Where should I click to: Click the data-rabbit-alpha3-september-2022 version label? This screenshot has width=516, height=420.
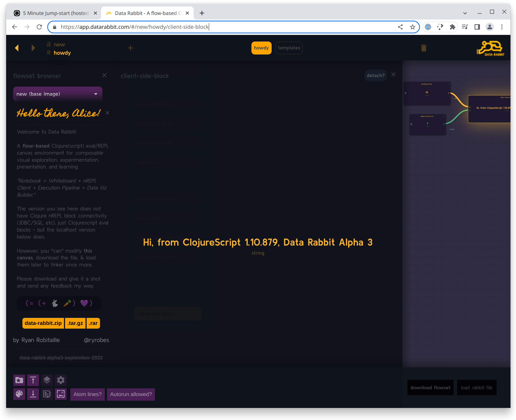pyautogui.click(x=61, y=358)
